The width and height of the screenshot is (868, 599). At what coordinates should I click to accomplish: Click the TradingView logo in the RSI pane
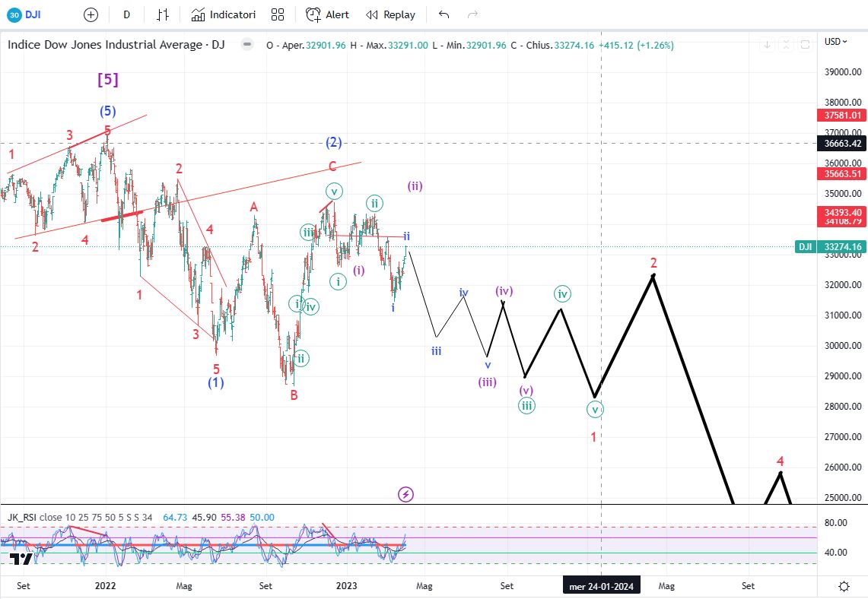coord(21,559)
